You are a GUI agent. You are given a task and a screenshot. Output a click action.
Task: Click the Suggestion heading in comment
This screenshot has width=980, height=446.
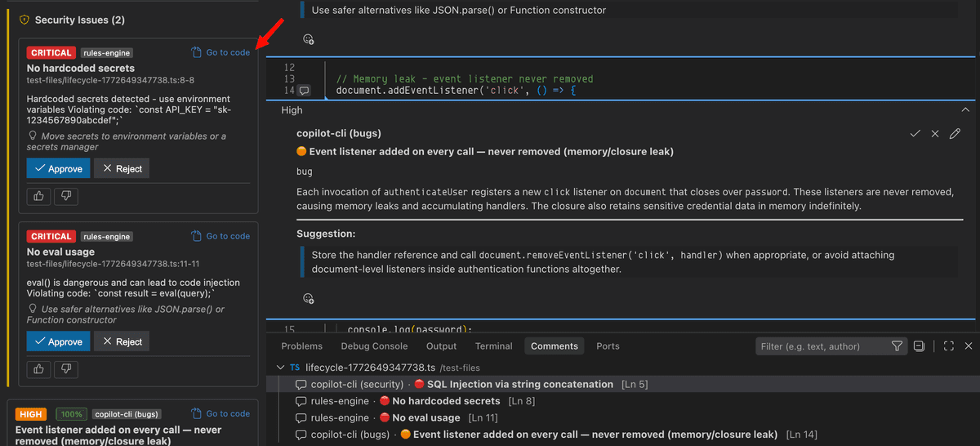326,234
